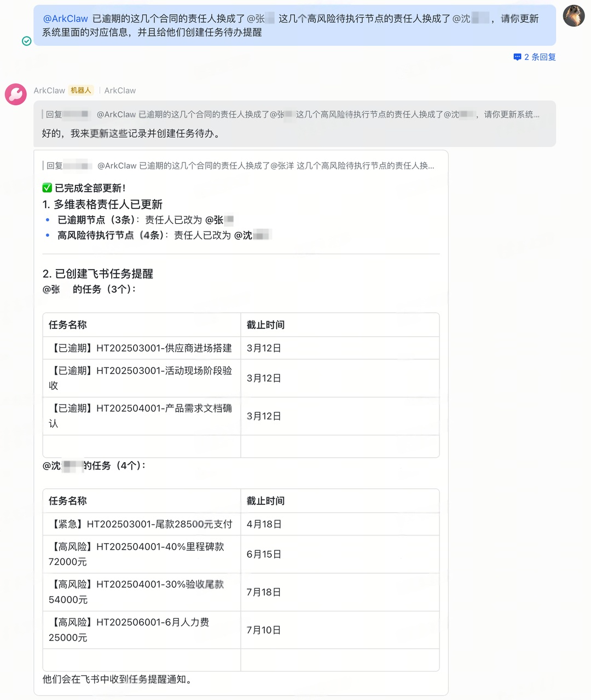
Task: Click the 机器人 tag next to ArkClaw
Action: (x=81, y=90)
